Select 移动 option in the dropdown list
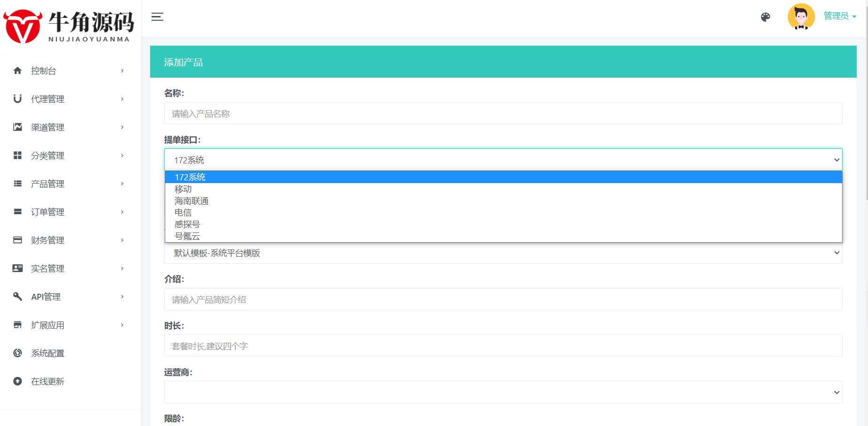Image resolution: width=868 pixels, height=426 pixels. [x=503, y=189]
